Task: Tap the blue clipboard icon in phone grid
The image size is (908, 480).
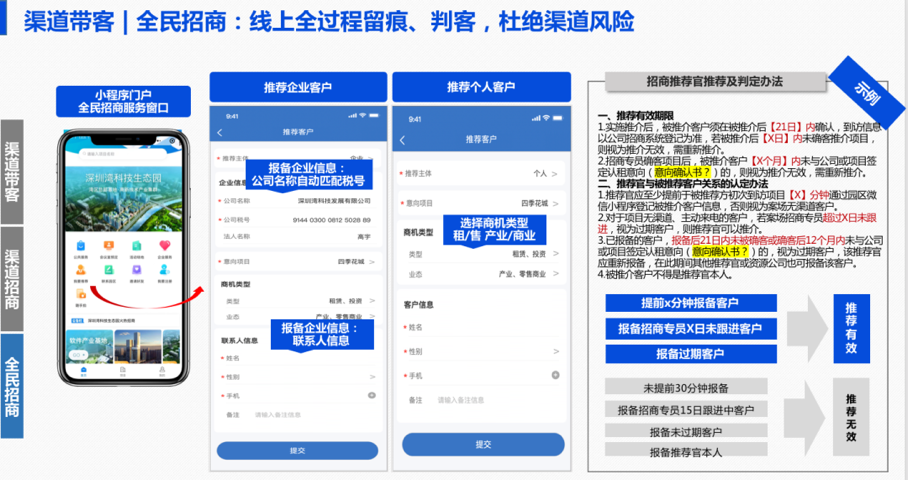Action: pyautogui.click(x=80, y=245)
